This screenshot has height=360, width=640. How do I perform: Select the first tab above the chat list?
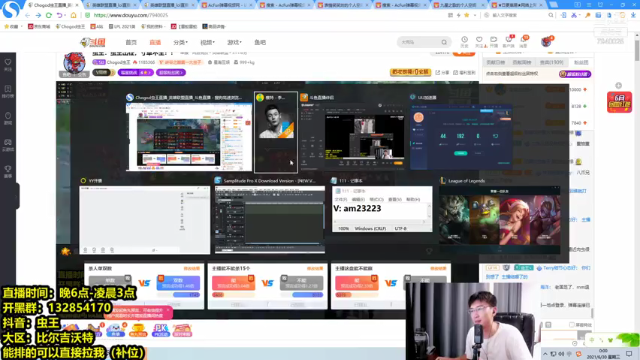(496, 62)
